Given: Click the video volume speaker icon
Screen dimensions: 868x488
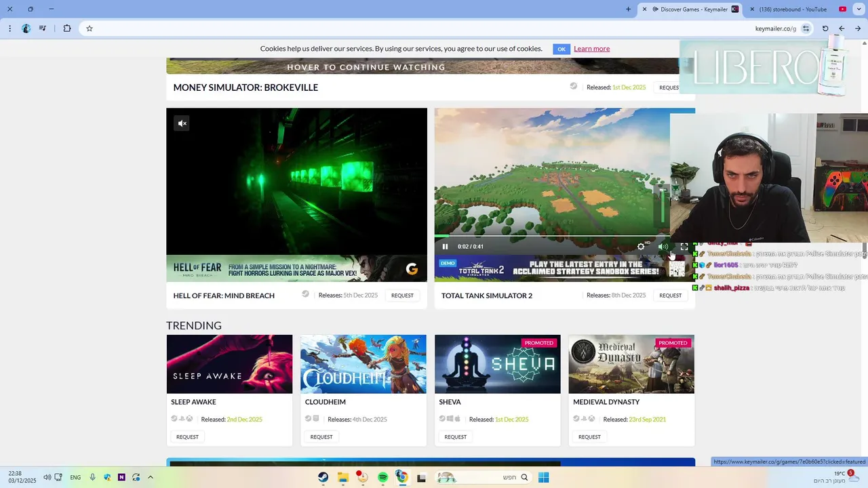Looking at the screenshot, I should point(663,247).
